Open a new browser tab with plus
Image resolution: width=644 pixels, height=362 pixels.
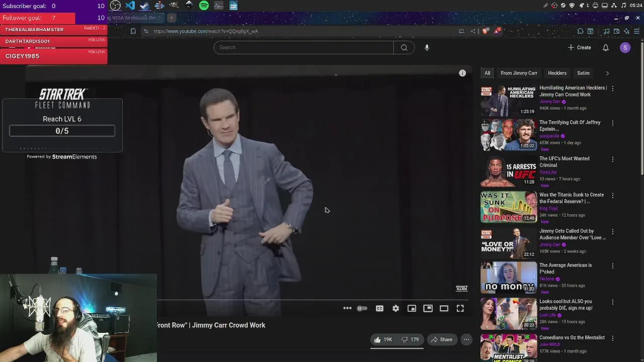(171, 18)
